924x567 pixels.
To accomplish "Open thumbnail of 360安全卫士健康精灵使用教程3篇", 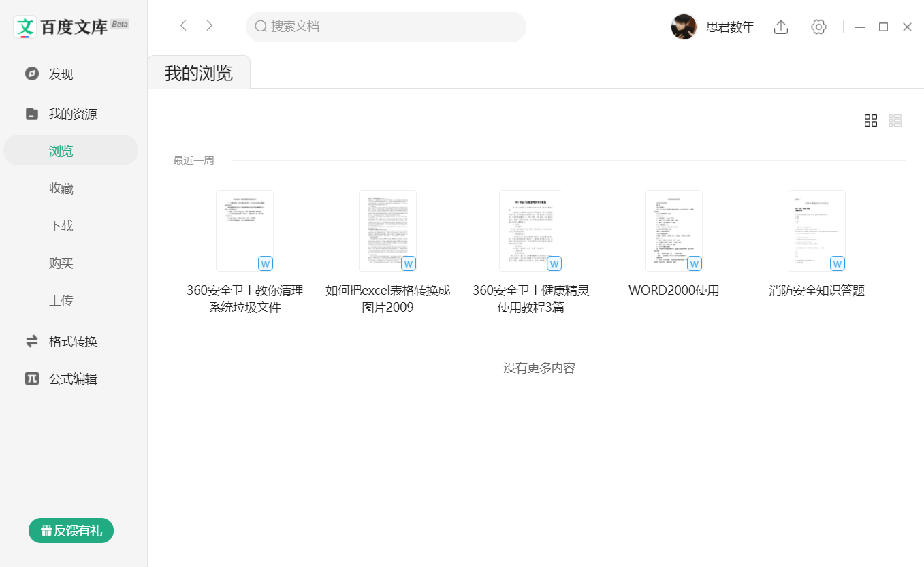I will pyautogui.click(x=531, y=231).
